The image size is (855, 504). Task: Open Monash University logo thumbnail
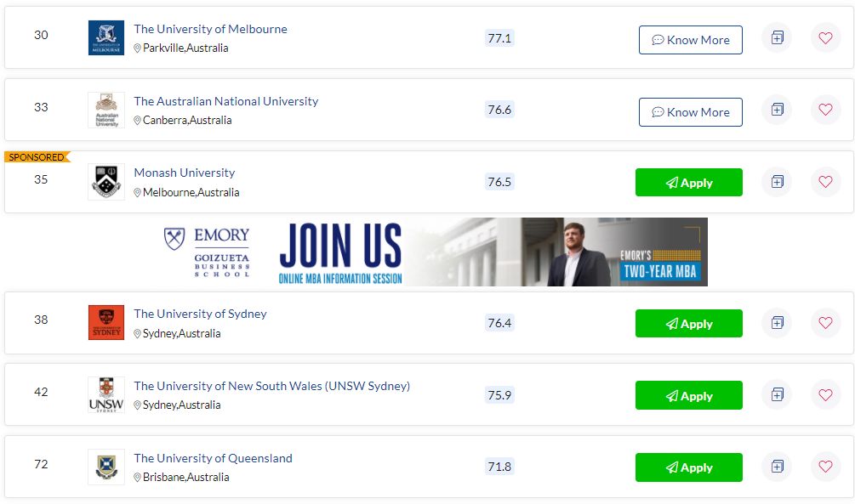106,182
